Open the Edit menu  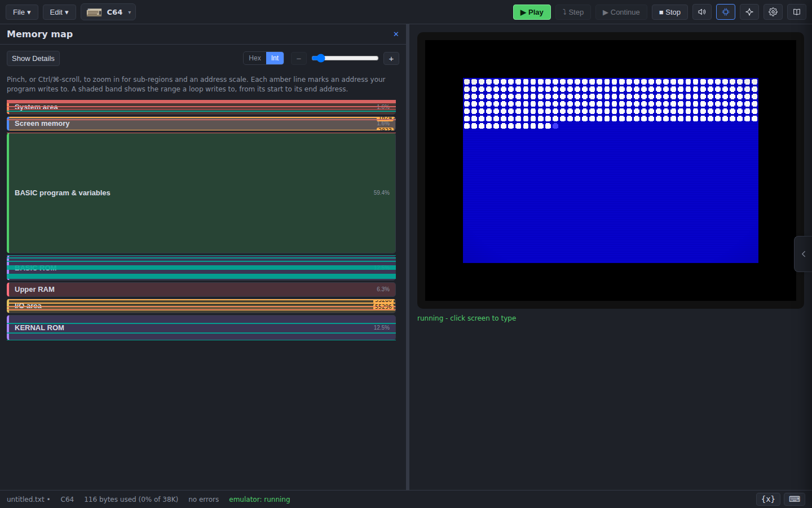pos(59,12)
